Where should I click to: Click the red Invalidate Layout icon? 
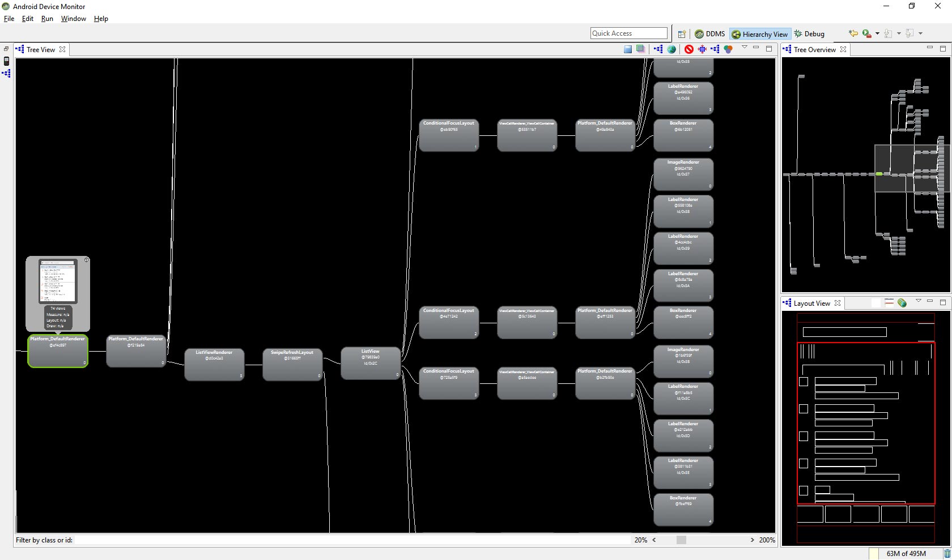point(689,49)
